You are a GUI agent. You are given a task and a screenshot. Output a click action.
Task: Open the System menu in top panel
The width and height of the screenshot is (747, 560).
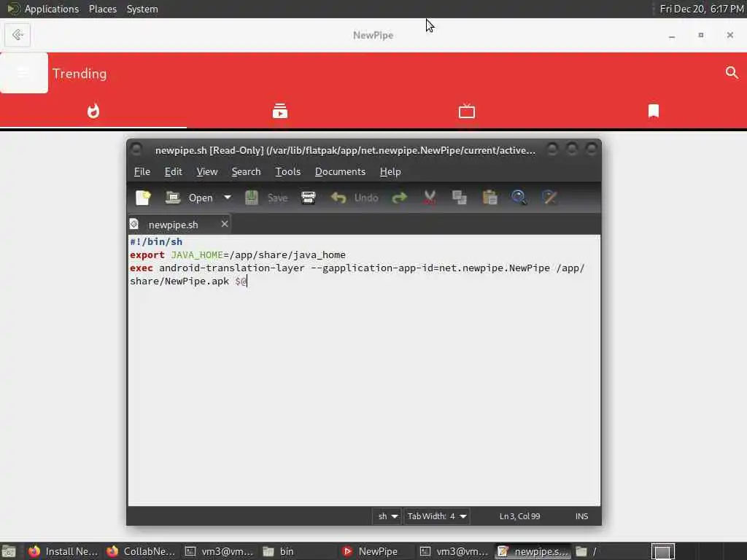(142, 9)
